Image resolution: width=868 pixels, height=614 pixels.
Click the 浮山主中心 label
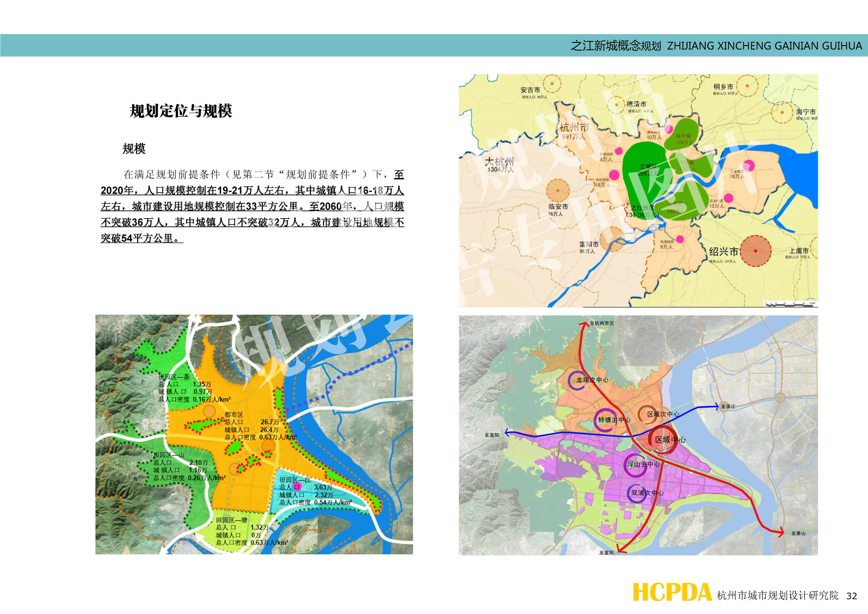point(643,464)
